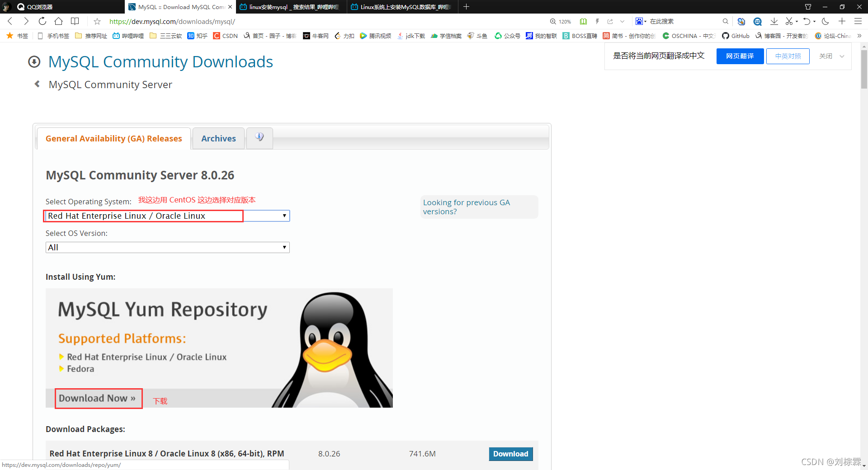Open the 腾讯视频 bookmark
868x470 pixels.
[375, 36]
